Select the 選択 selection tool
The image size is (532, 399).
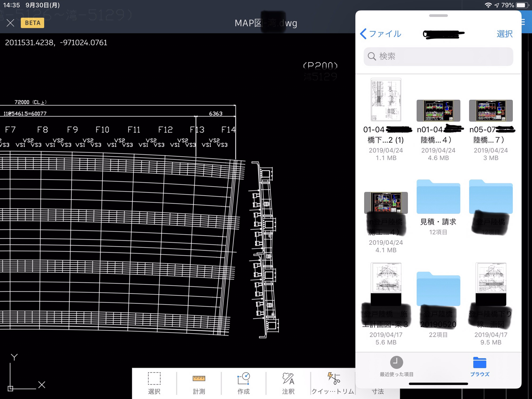pyautogui.click(x=154, y=383)
